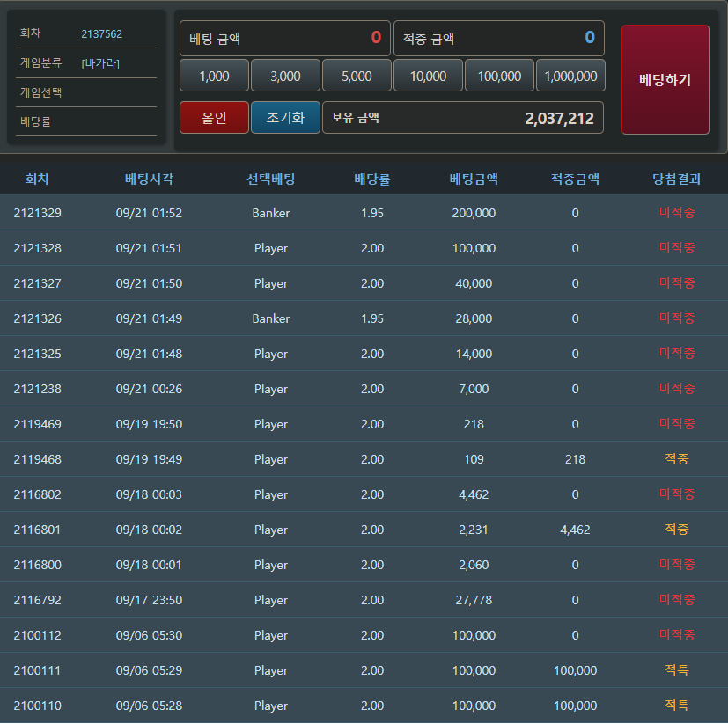Add 10,000 to the bet amount
Viewport: 728px width, 724px height.
pyautogui.click(x=428, y=76)
